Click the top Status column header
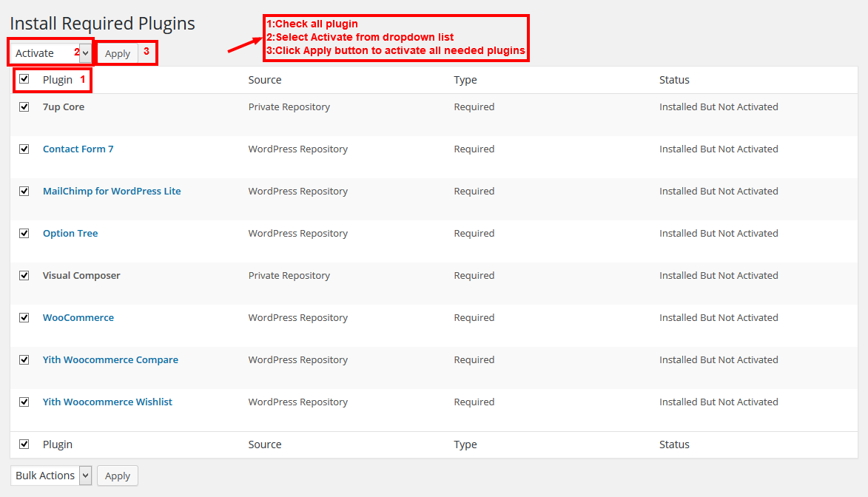Viewport: 868px width, 497px height. click(x=674, y=80)
